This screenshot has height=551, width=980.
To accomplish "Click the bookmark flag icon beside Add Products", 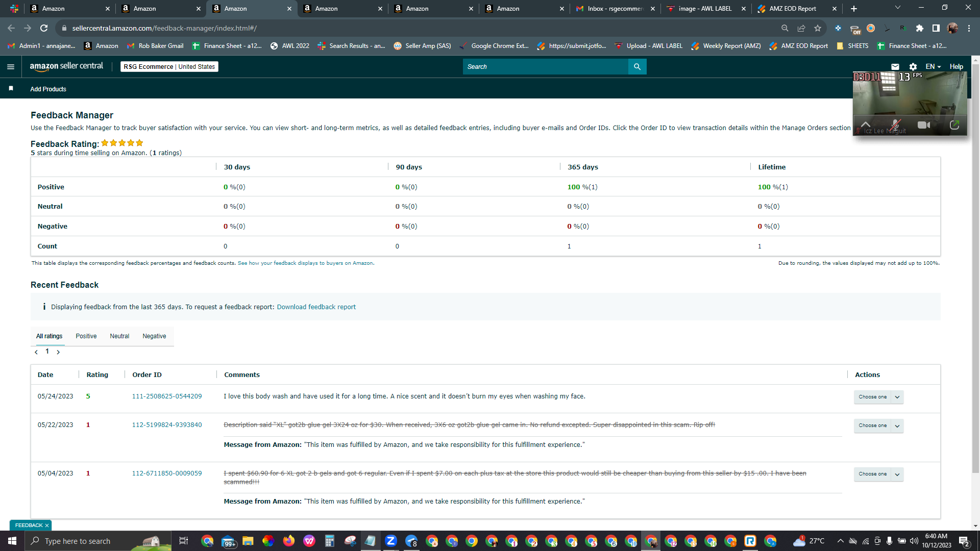I will pos(11,89).
